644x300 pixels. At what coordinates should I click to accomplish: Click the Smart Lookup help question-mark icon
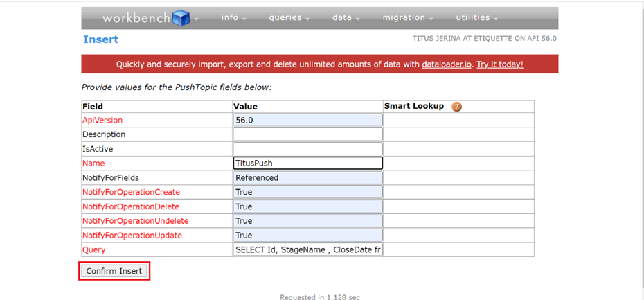(x=456, y=107)
